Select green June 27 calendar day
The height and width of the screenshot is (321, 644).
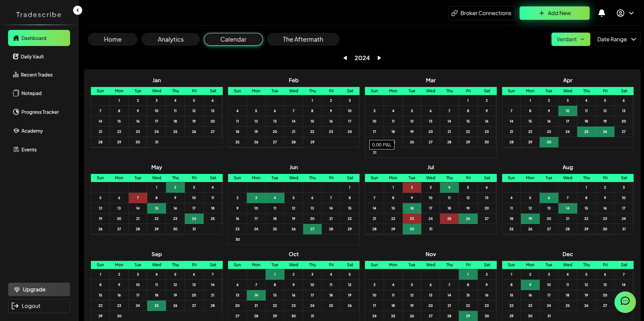coord(312,229)
